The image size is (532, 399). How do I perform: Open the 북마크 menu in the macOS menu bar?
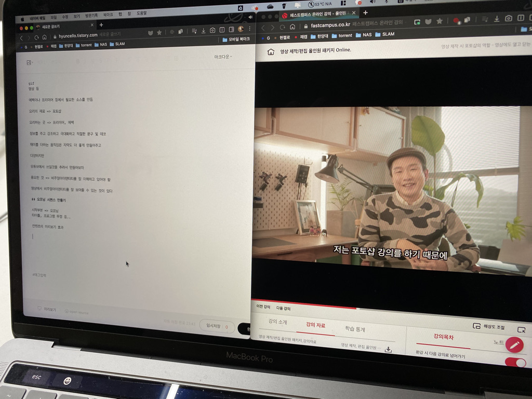click(108, 15)
